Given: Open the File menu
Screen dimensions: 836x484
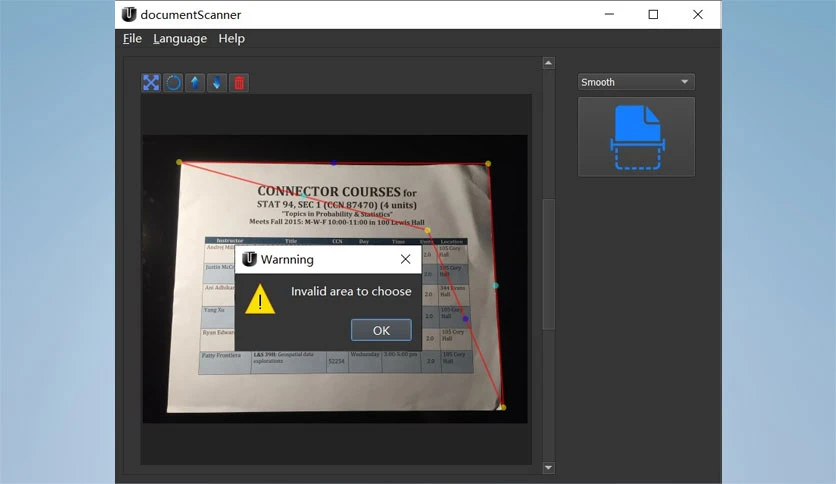Looking at the screenshot, I should coord(132,38).
